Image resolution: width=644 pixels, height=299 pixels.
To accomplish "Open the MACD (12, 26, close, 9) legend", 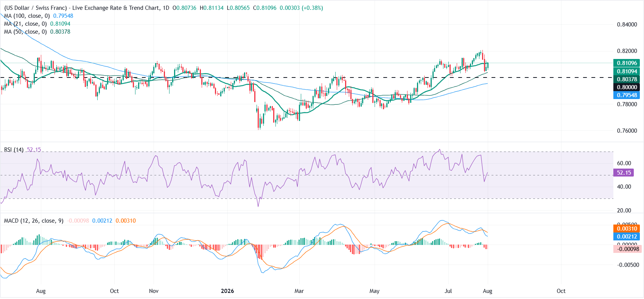I will pos(34,221).
